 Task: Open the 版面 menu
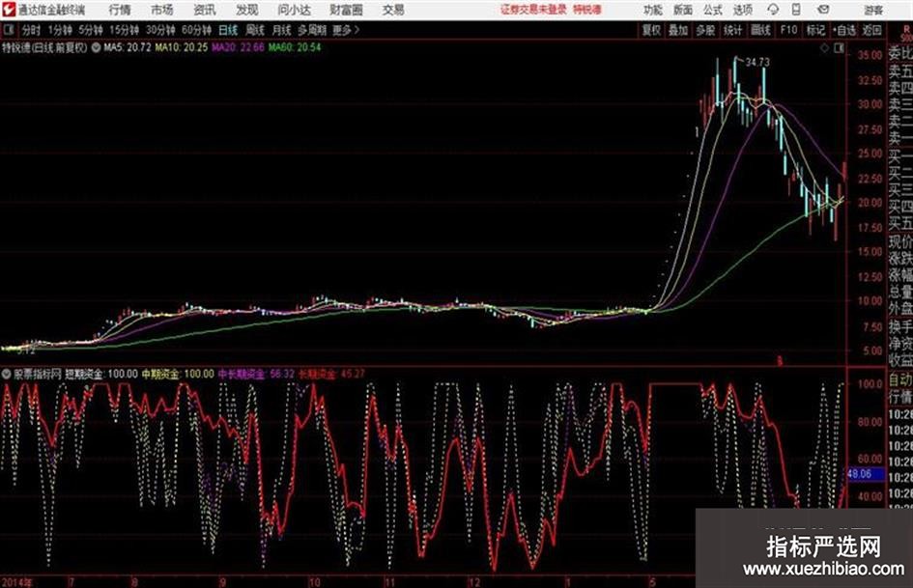[x=683, y=10]
